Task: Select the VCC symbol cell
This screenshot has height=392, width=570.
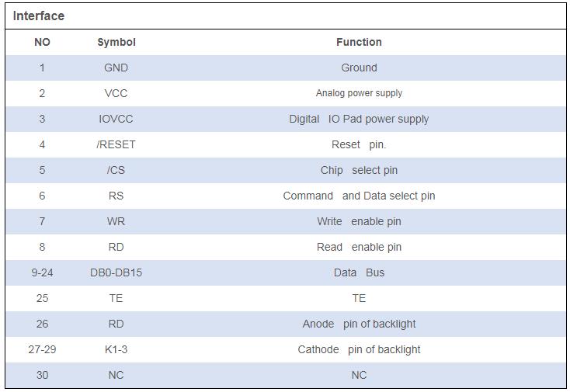Action: [x=116, y=93]
